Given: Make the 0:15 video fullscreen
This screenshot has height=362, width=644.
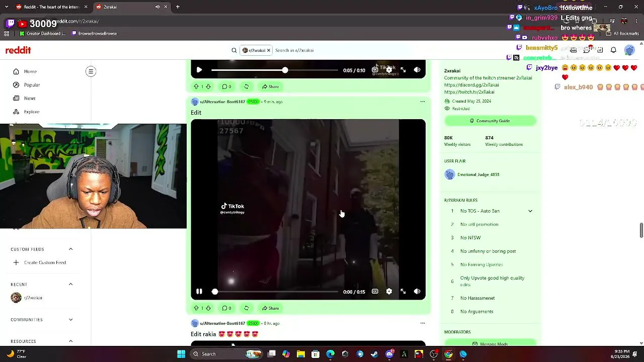Looking at the screenshot, I should (403, 292).
